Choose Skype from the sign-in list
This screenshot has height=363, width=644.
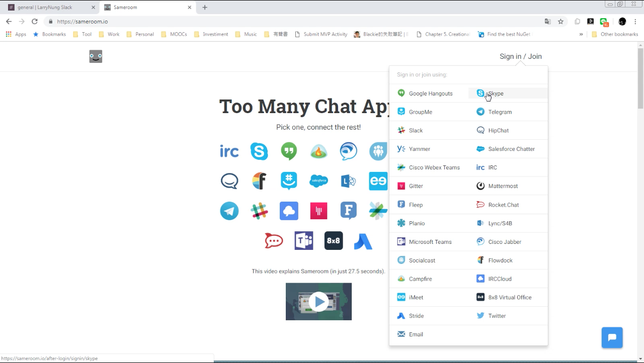click(x=508, y=94)
